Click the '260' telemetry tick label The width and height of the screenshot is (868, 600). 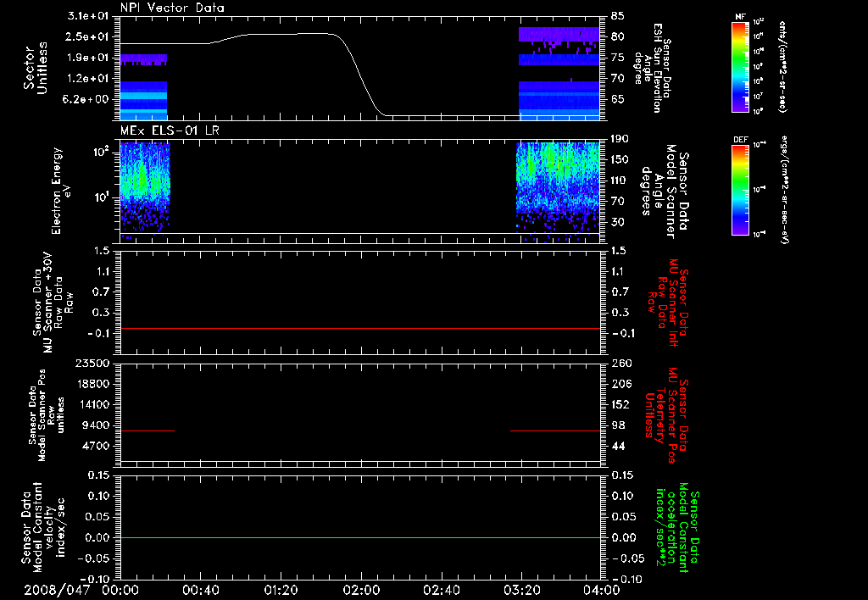(620, 363)
